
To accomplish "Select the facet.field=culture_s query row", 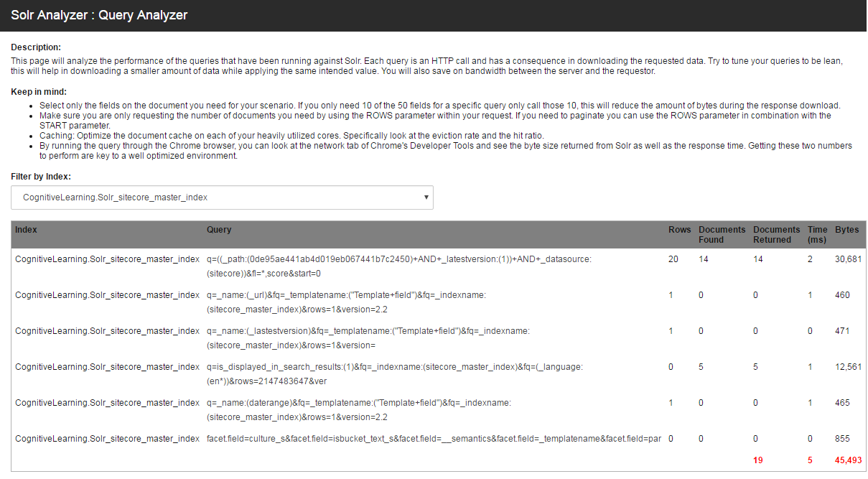I will (431, 438).
